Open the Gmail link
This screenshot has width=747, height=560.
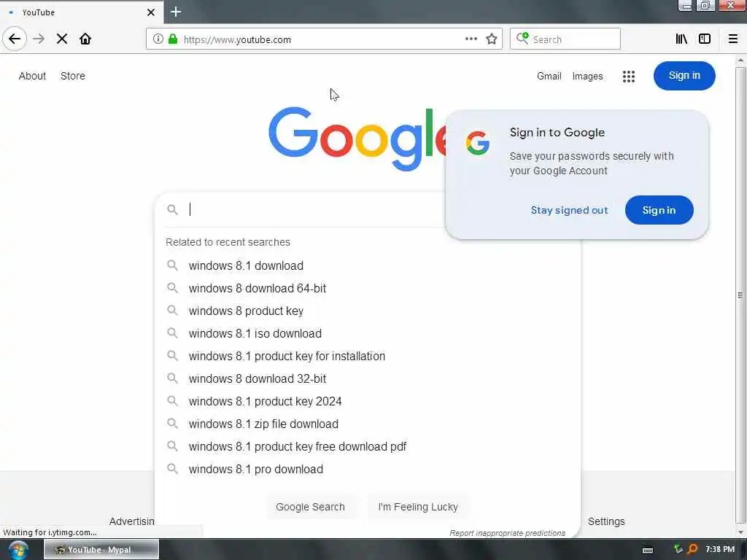coord(549,76)
